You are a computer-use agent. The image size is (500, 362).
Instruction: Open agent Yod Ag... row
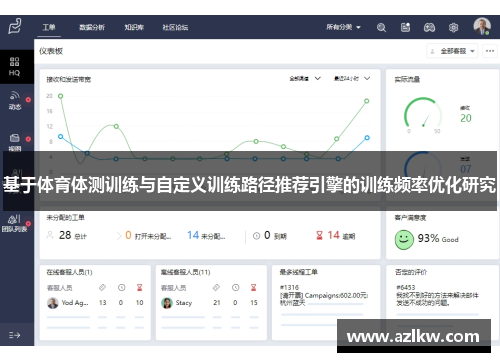point(95,303)
